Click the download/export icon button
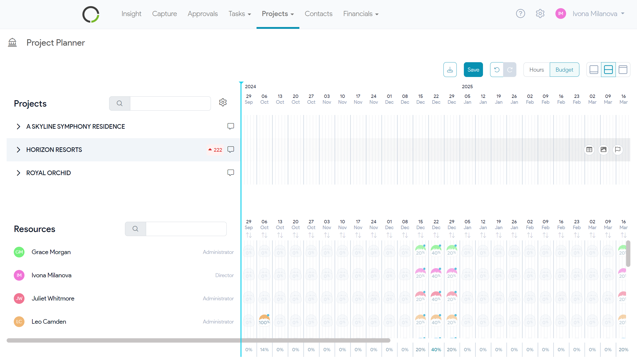This screenshot has width=637, height=364. coord(450,70)
